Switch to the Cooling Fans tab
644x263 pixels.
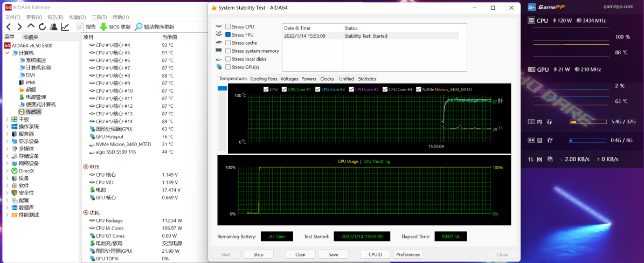(264, 79)
